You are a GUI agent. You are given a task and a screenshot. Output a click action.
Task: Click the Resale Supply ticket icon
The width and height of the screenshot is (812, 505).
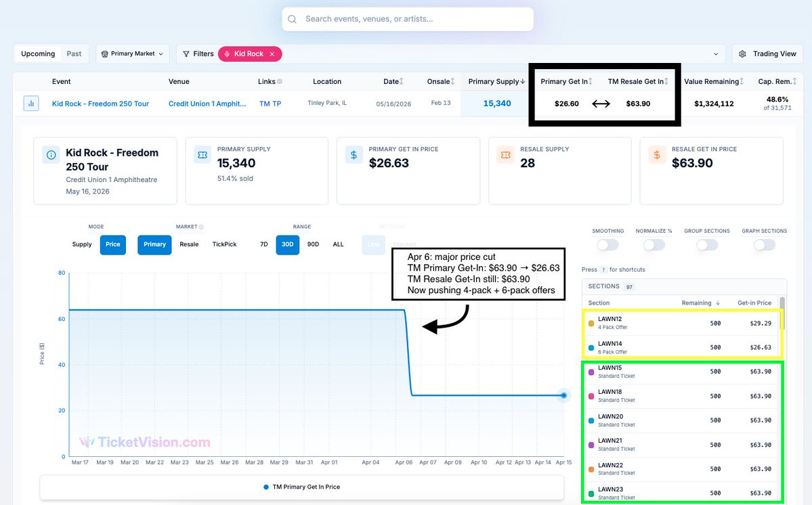point(505,155)
